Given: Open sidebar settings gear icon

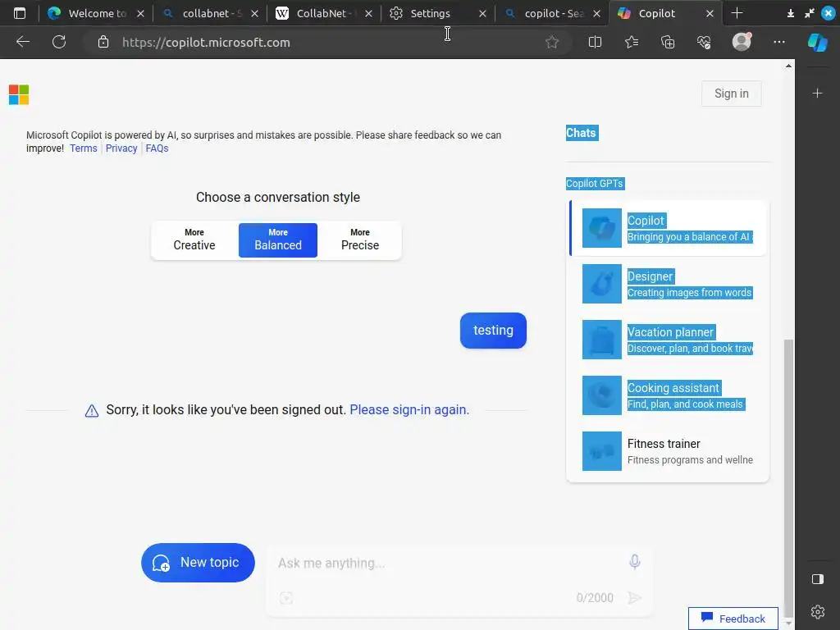Looking at the screenshot, I should coord(818,611).
